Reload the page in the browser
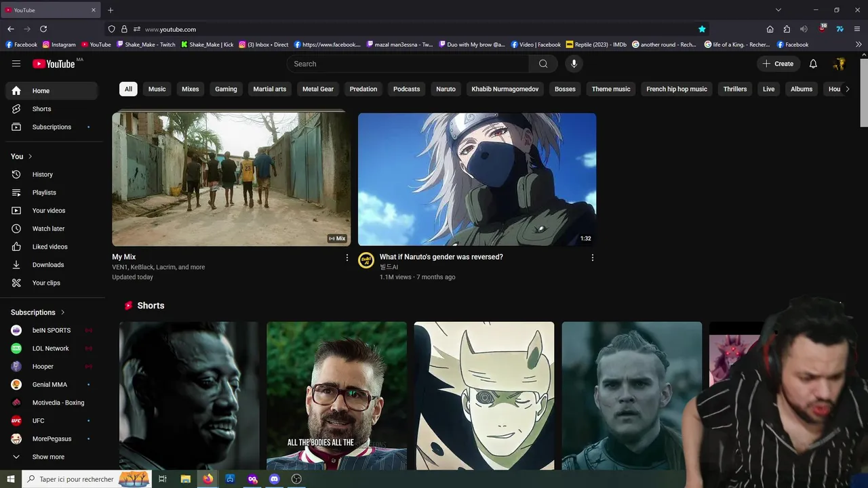 click(x=43, y=29)
